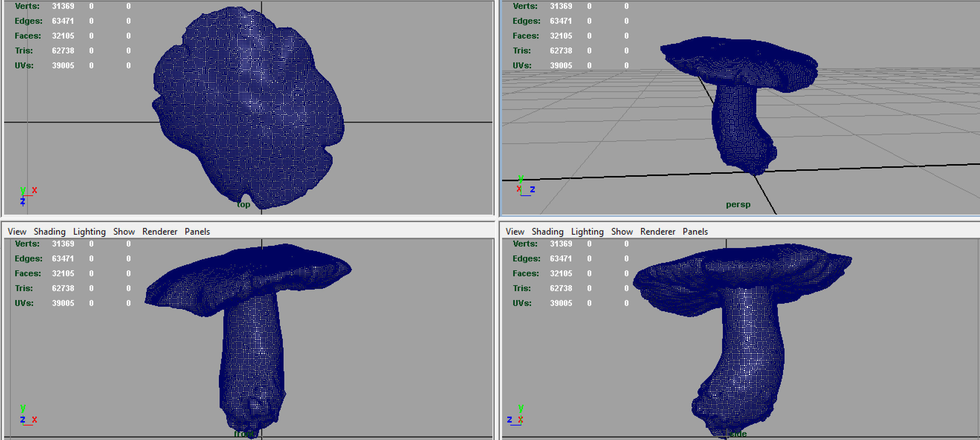Click the 'Edges:' label in the top viewport
Viewport: 980px width, 440px height.
(x=29, y=21)
